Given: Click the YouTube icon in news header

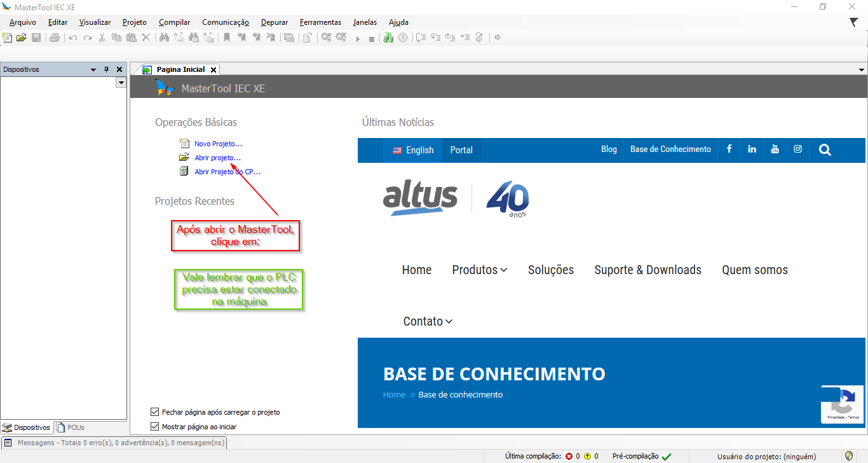Looking at the screenshot, I should 775,149.
